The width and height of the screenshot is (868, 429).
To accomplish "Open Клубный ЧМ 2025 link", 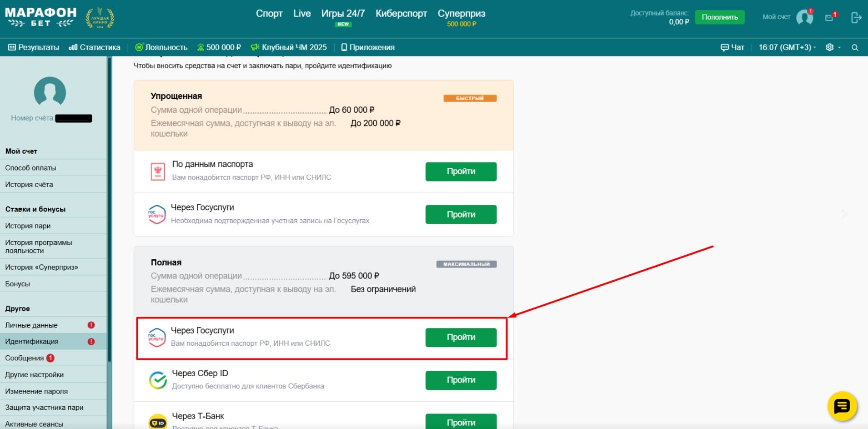I will 289,47.
